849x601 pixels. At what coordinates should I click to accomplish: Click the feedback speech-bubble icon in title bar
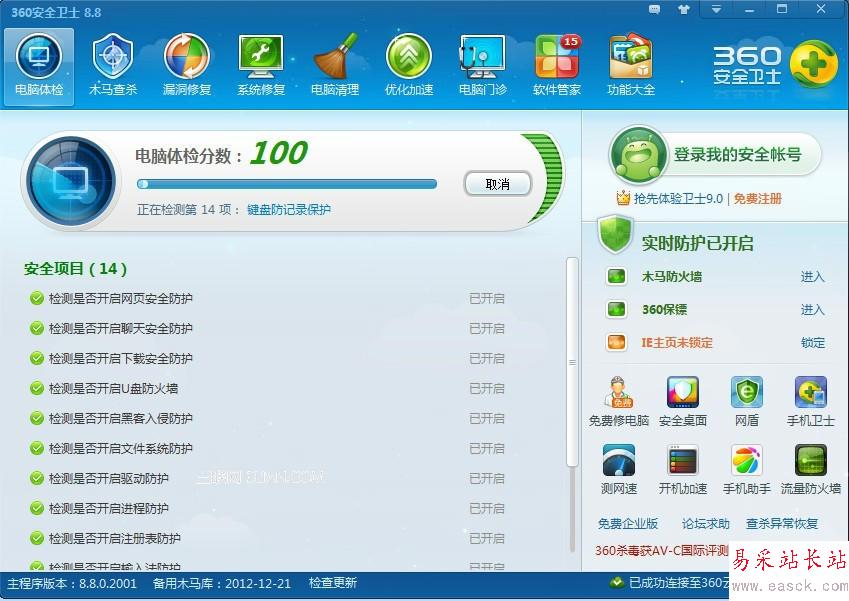click(654, 10)
